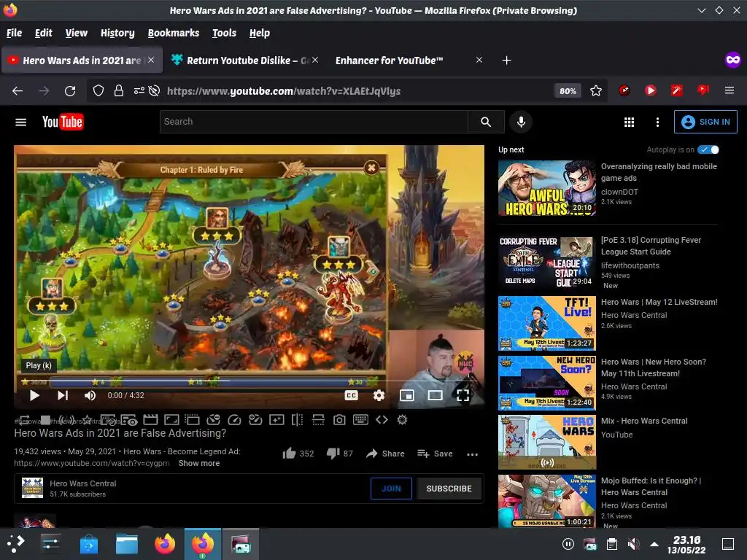Open Firefox application hamburger menu
The height and width of the screenshot is (560, 747).
click(729, 90)
